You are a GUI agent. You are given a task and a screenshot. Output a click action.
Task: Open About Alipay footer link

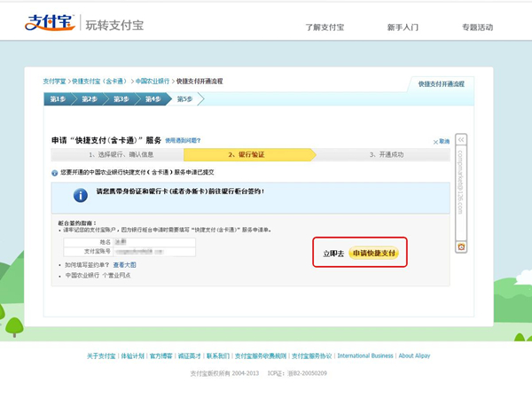click(x=414, y=356)
